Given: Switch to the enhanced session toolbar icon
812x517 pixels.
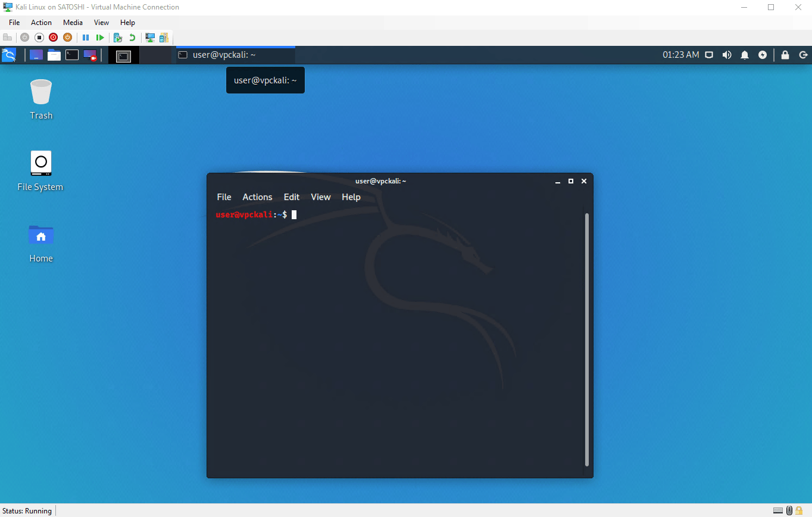Looking at the screenshot, I should (x=149, y=37).
